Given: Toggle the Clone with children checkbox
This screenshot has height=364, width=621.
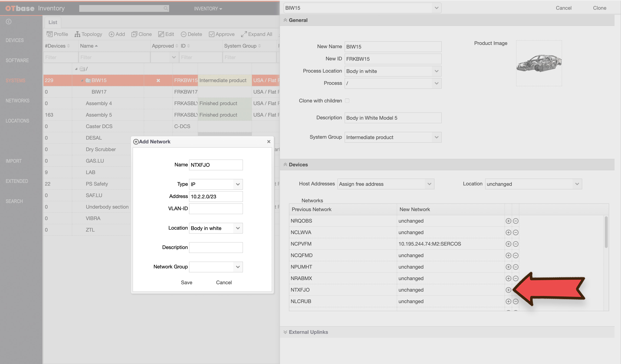Looking at the screenshot, I should tap(347, 101).
